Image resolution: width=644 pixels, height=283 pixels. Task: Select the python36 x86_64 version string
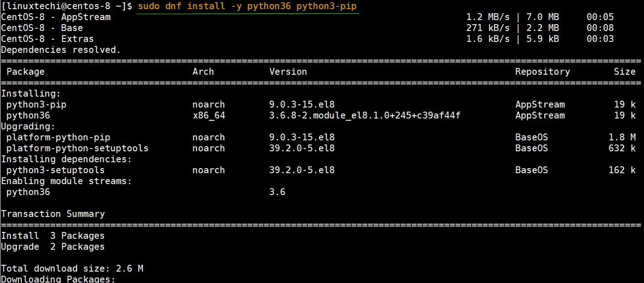(x=365, y=116)
